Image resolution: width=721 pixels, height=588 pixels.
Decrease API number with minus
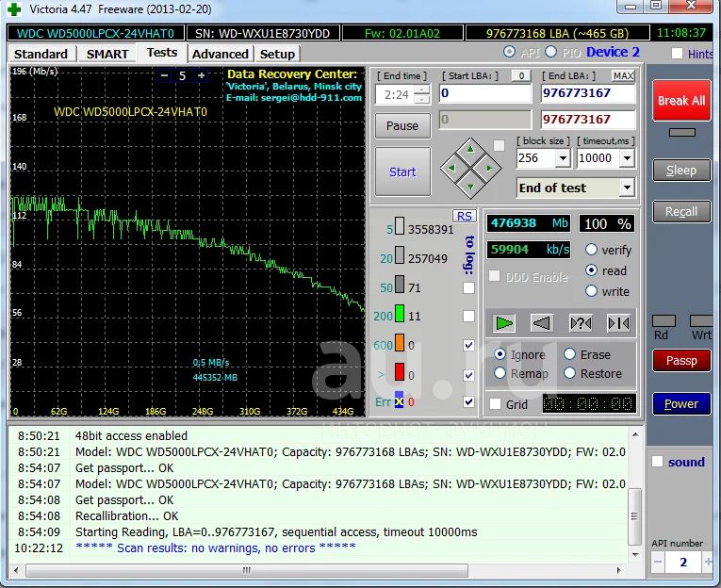tap(658, 563)
